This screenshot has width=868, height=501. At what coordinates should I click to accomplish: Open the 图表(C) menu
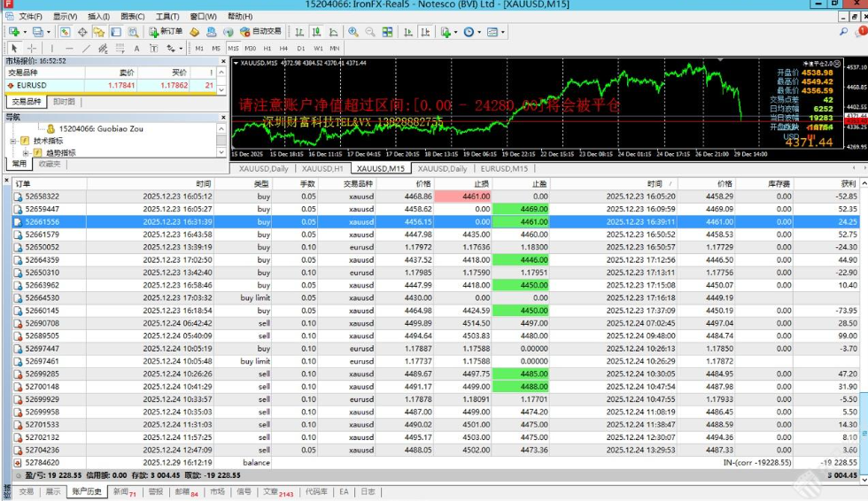(132, 16)
